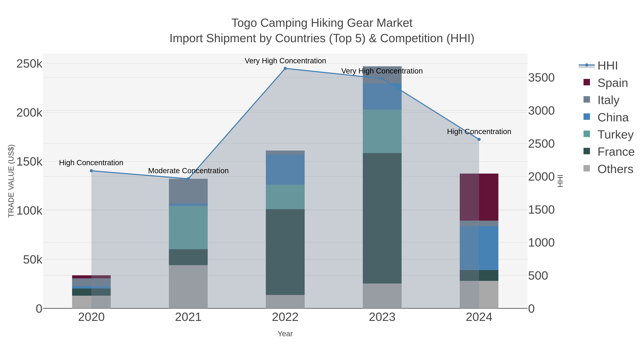
Task: Click the Turkey segment of the 2021 bar
Action: pyautogui.click(x=188, y=228)
